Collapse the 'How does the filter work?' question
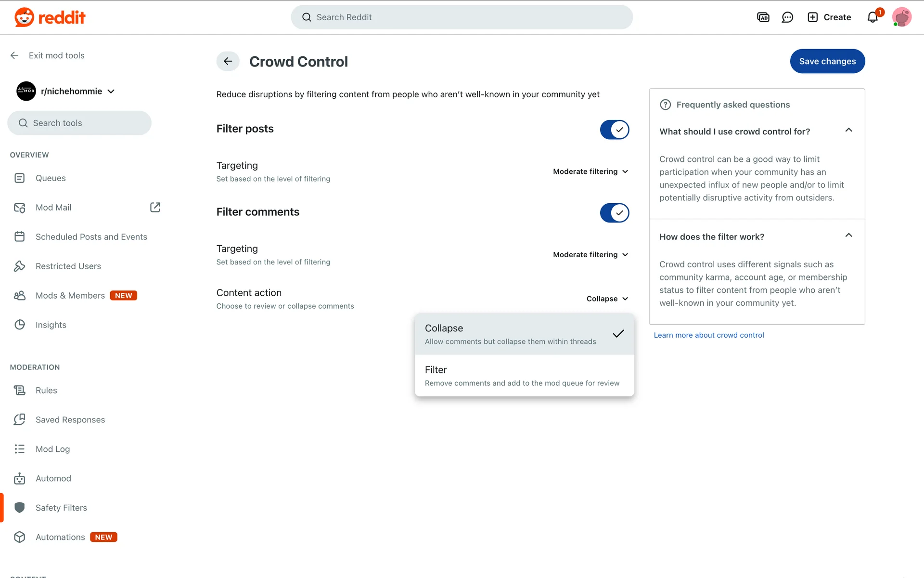924x578 pixels. 848,236
